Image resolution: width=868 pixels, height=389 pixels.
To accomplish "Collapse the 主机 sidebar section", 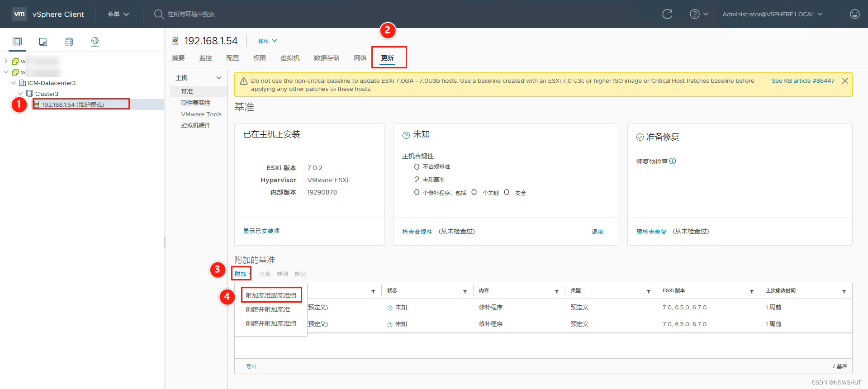I will point(219,78).
